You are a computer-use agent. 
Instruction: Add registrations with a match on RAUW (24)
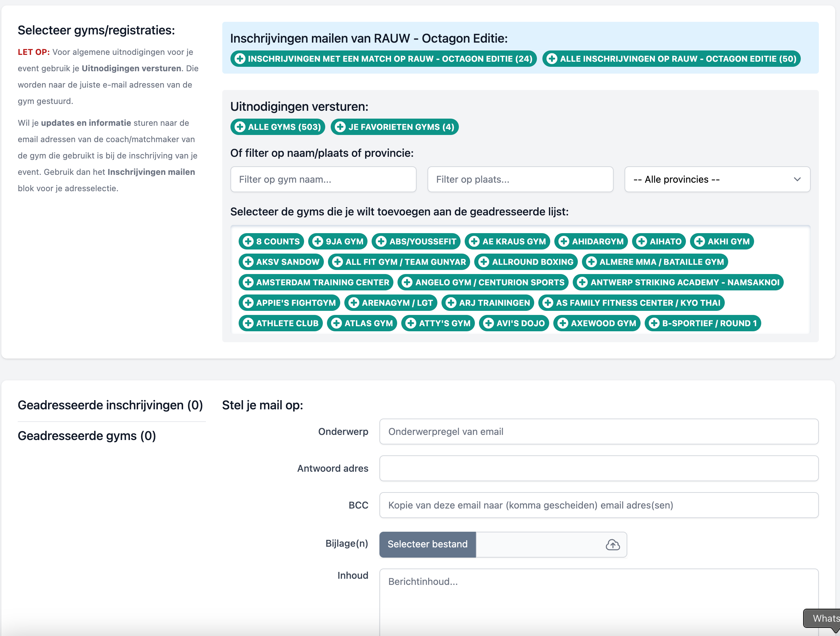coord(383,59)
